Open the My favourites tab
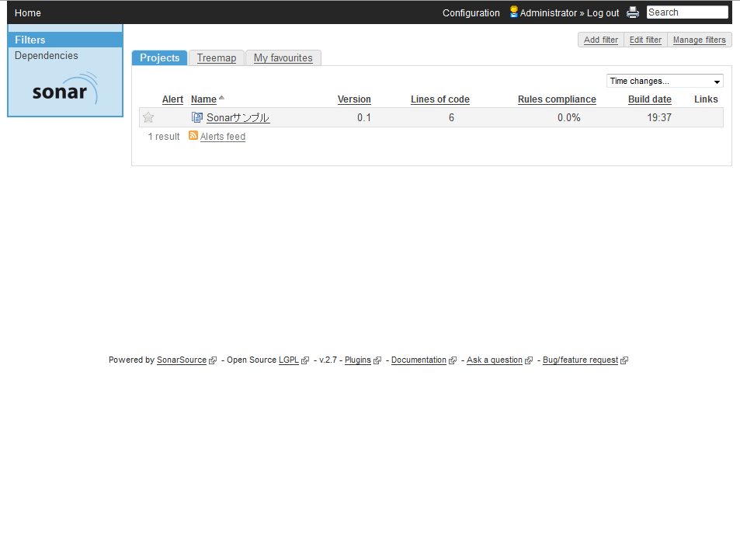 [283, 57]
